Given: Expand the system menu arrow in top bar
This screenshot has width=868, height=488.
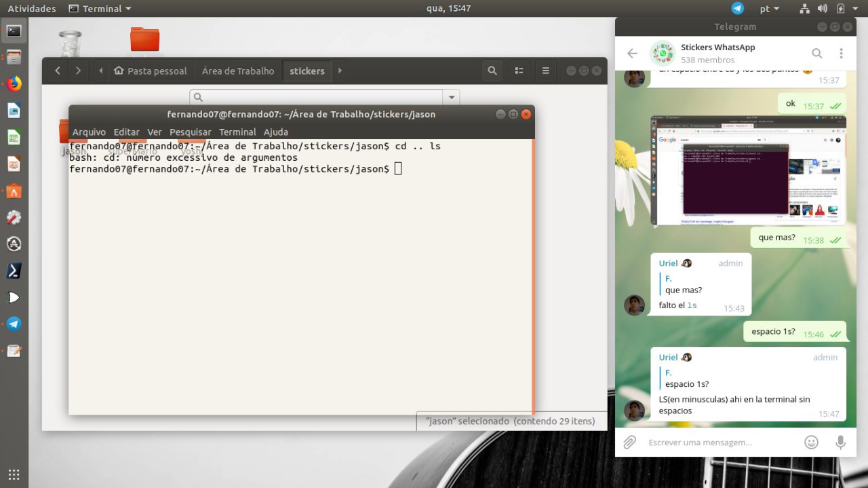Looking at the screenshot, I should click(856, 9).
